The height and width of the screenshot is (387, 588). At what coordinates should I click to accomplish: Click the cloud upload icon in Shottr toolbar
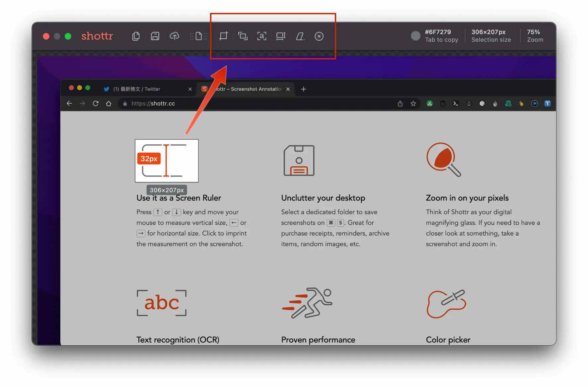[x=175, y=36]
